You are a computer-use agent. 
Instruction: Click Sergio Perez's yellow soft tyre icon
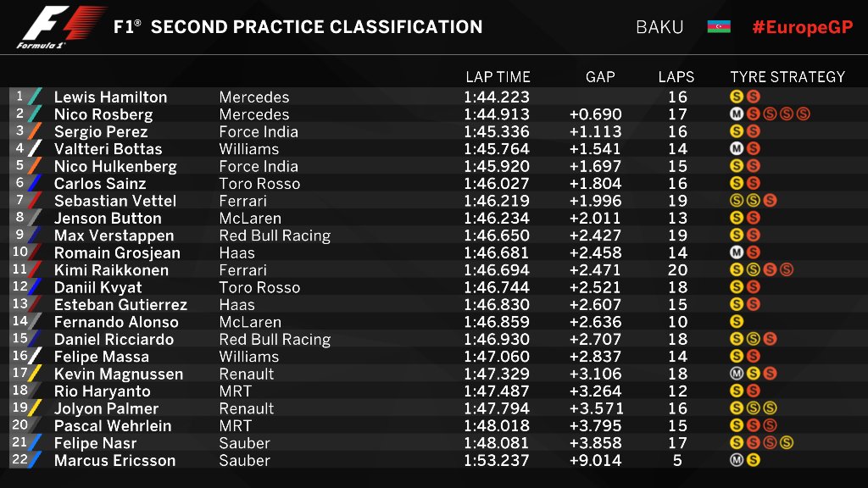[737, 131]
